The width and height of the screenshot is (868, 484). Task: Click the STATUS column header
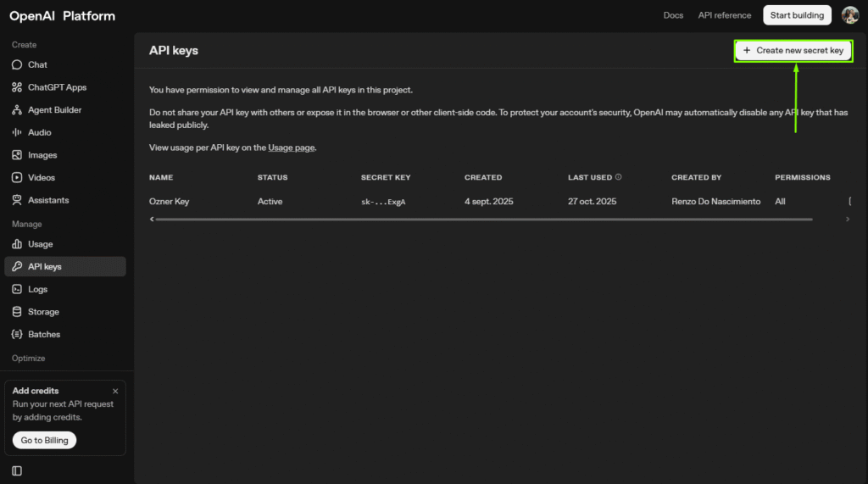(x=272, y=177)
